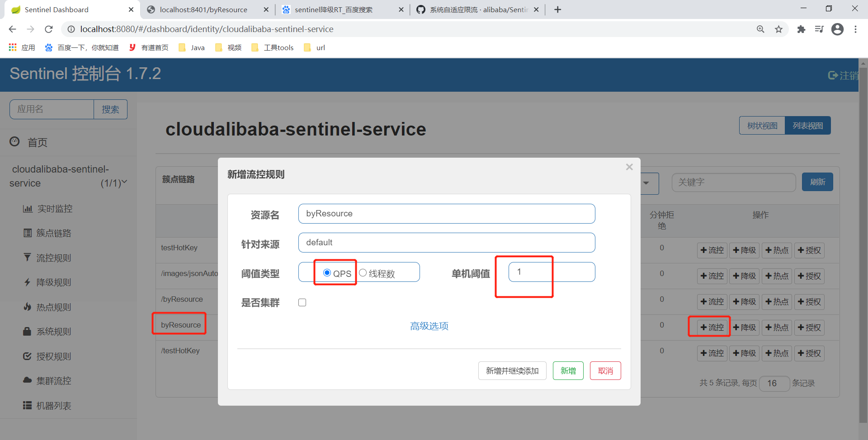Open the 视频 bookmarks folder
The image size is (868, 440).
pyautogui.click(x=228, y=47)
